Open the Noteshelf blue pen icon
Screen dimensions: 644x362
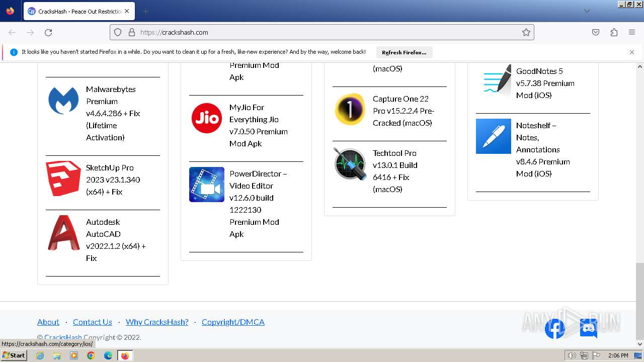(494, 136)
